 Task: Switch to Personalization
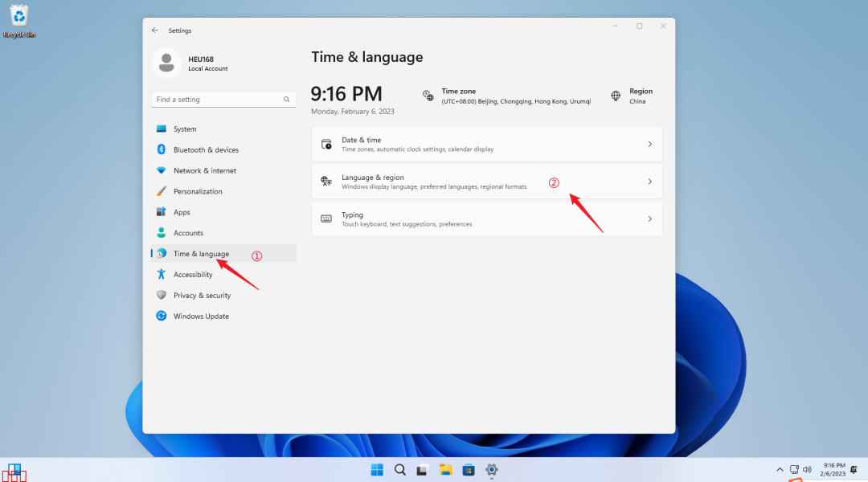click(x=223, y=191)
